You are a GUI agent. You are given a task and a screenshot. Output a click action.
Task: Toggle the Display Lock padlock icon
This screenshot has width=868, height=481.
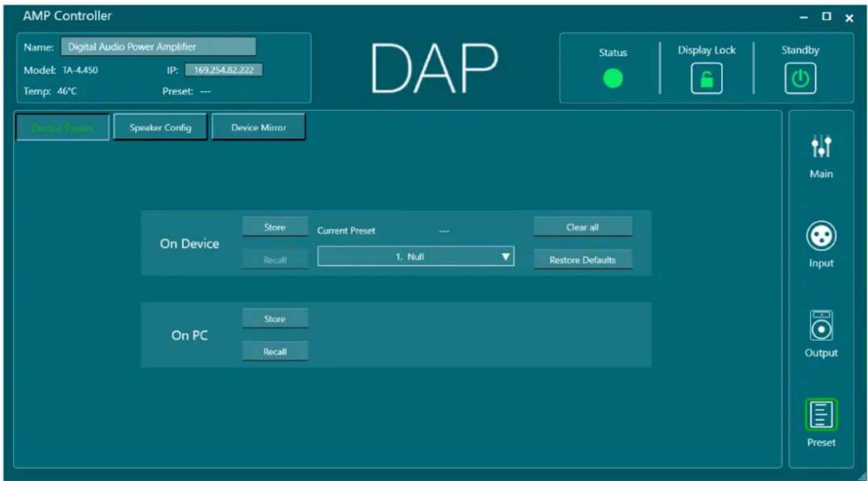pyautogui.click(x=707, y=78)
